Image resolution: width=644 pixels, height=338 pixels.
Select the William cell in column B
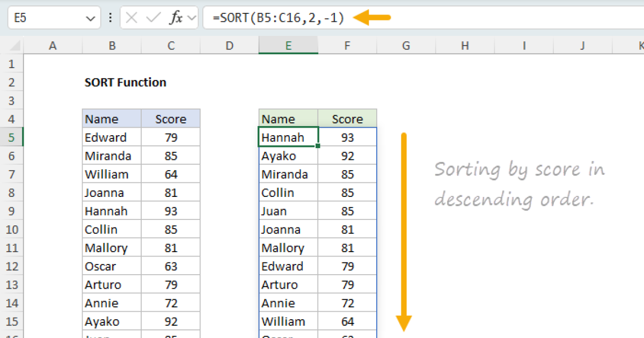(112, 174)
